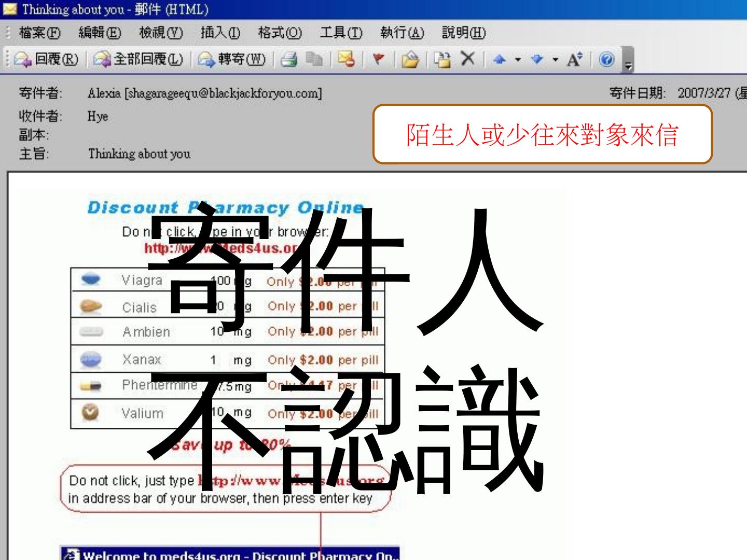This screenshot has height=560, width=747.
Task: Click the white Ambien pill icon
Action: click(x=91, y=332)
